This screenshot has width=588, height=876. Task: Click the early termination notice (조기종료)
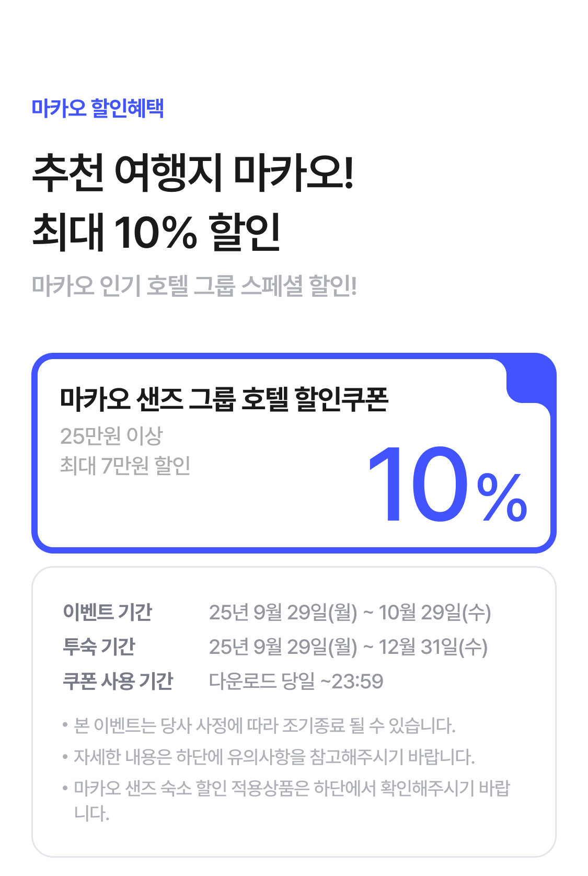pos(264,725)
